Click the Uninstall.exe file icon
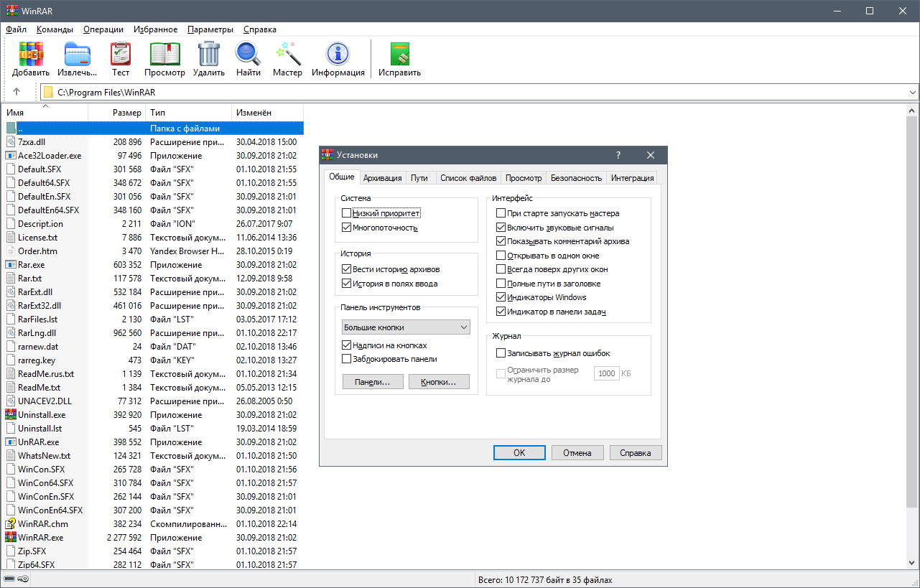 coord(11,414)
